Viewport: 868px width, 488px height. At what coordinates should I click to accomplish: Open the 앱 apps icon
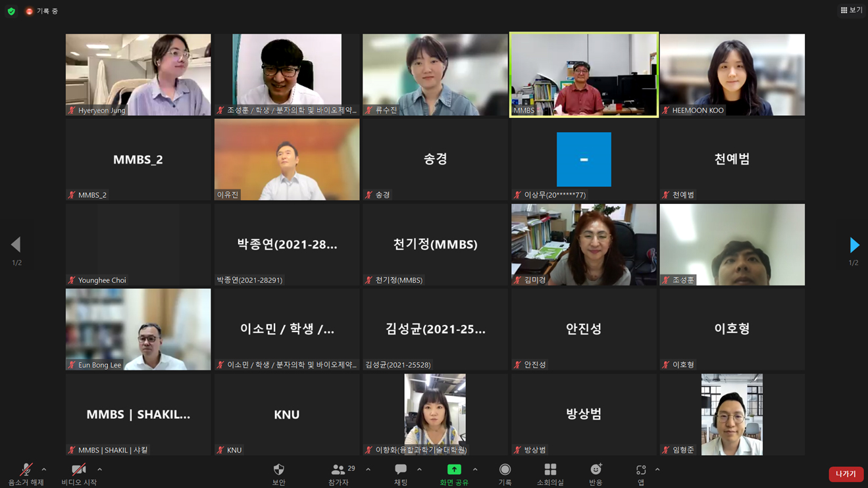tap(640, 474)
